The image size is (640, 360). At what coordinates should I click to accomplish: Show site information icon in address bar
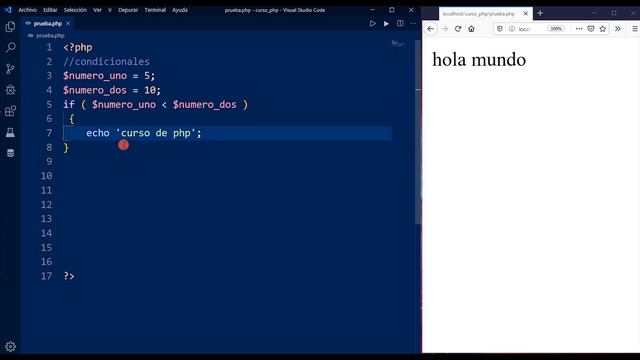click(x=511, y=29)
